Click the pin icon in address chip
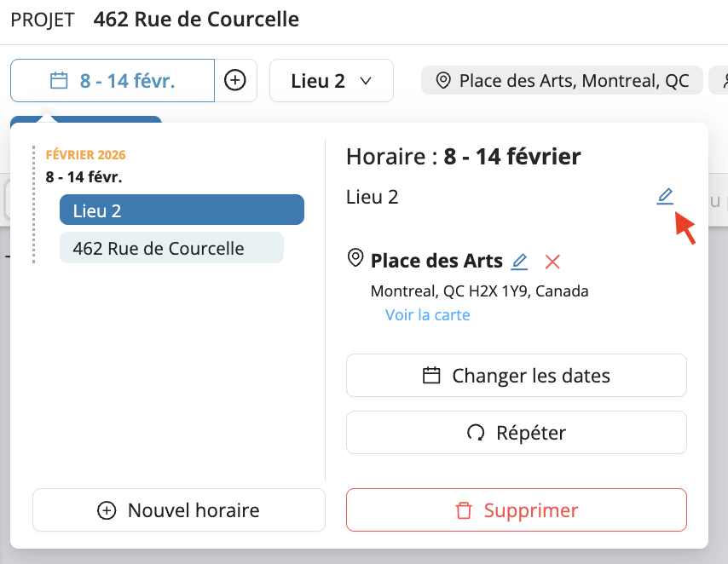This screenshot has height=564, width=728. pyautogui.click(x=443, y=81)
